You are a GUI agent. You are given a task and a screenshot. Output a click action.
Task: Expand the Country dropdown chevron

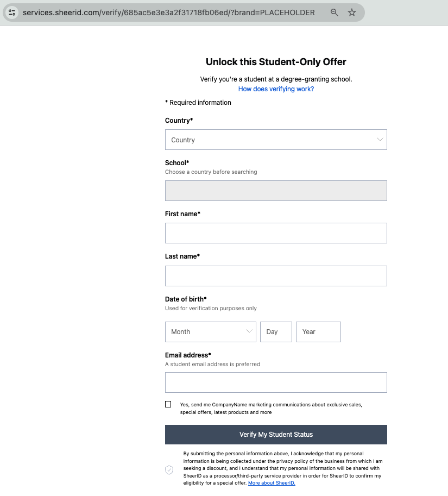point(380,140)
